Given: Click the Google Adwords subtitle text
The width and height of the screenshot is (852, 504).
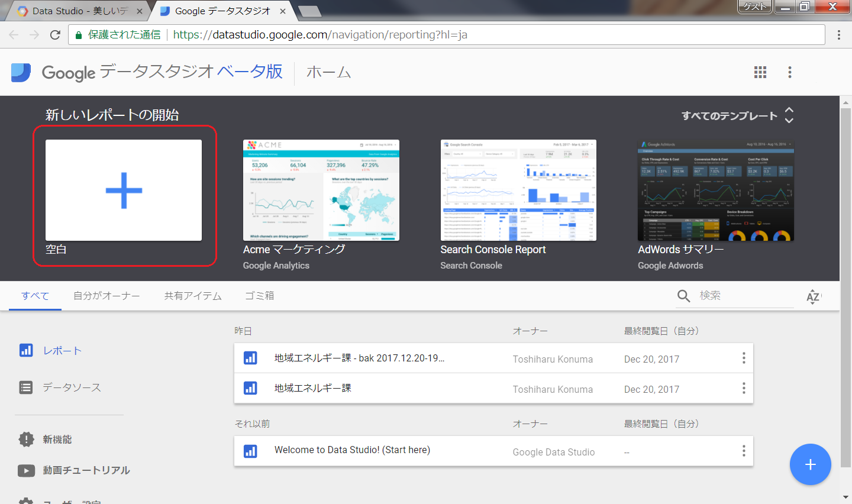Looking at the screenshot, I should point(670,266).
